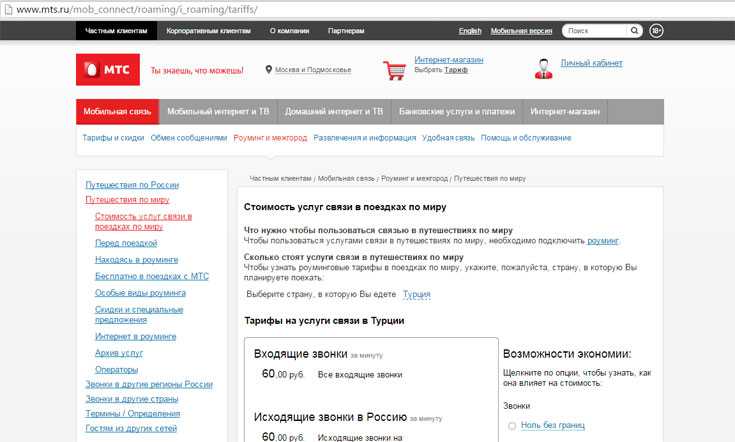Select the Ноль без границ radio option
735x442 pixels.
coord(512,426)
